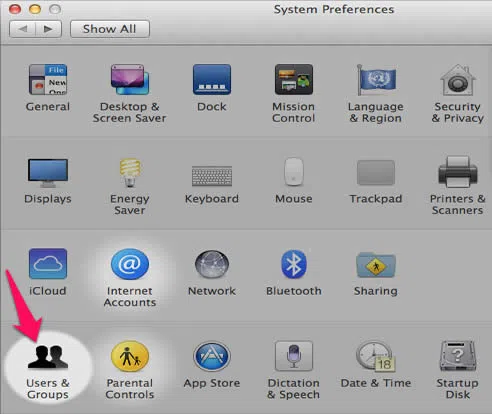Go back with the left arrow button
The height and width of the screenshot is (414, 492).
click(22, 29)
